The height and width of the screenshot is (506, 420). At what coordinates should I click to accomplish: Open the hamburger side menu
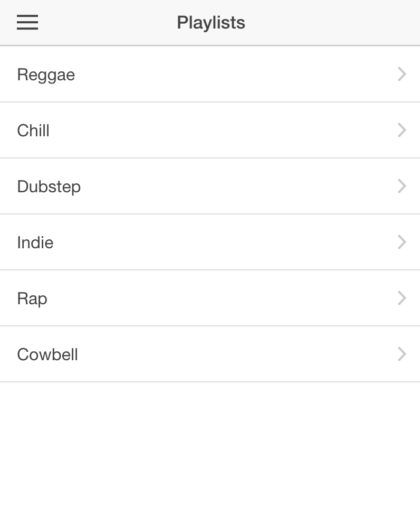coord(27,22)
